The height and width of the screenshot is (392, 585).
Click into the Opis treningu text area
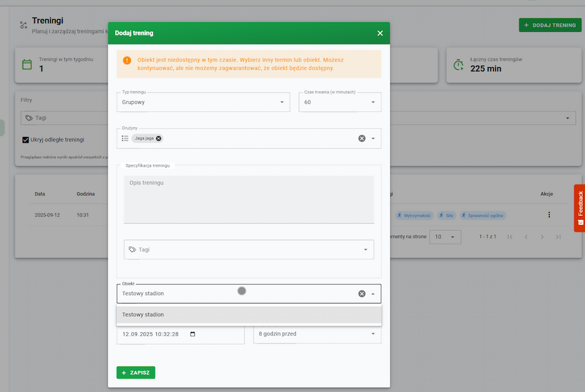point(249,199)
